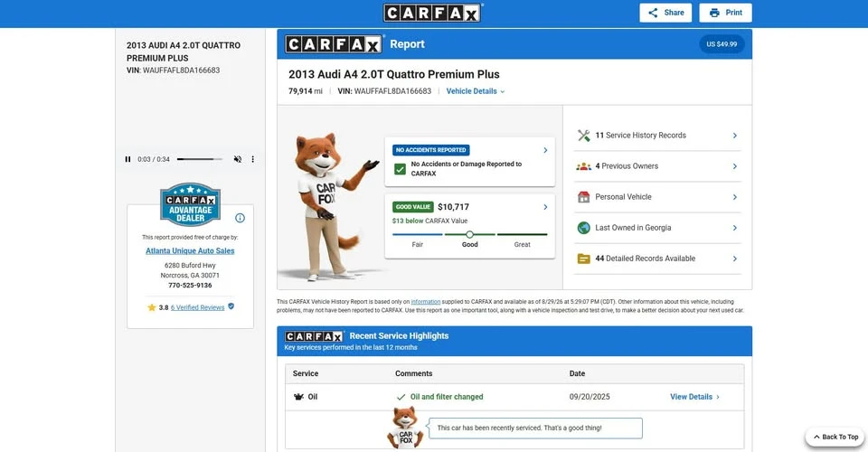Click the green no-accidents checkmark icon
The image size is (868, 452).
click(400, 169)
